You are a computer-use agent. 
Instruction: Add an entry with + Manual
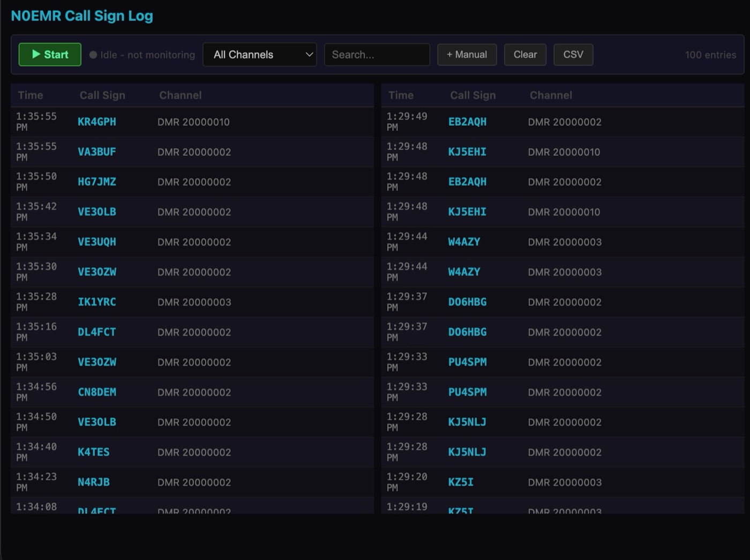[467, 55]
